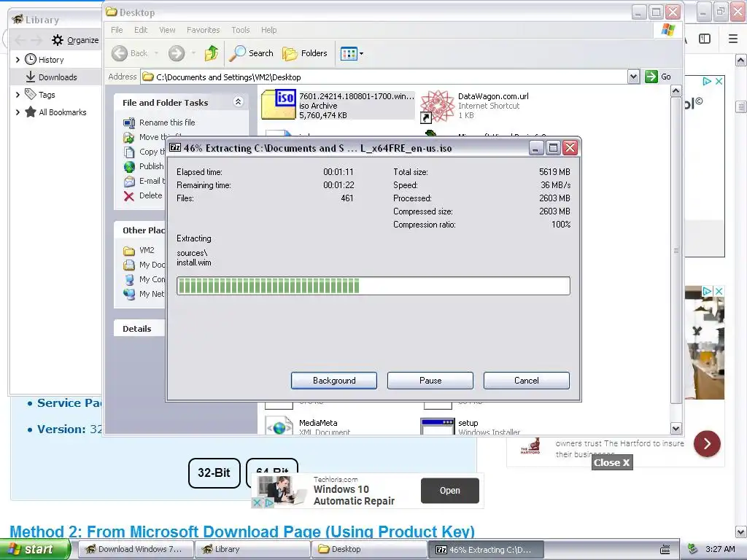Click E-mail this file task icon
The width and height of the screenshot is (747, 560).
pyautogui.click(x=129, y=182)
